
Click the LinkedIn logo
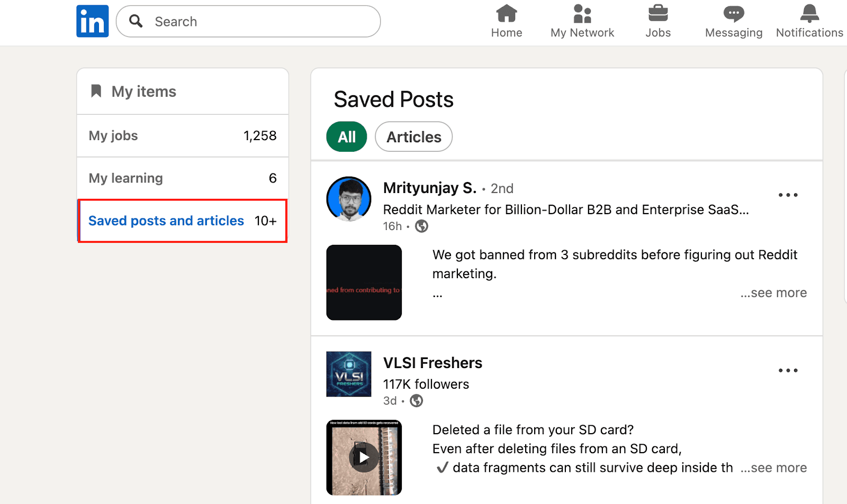(x=92, y=21)
